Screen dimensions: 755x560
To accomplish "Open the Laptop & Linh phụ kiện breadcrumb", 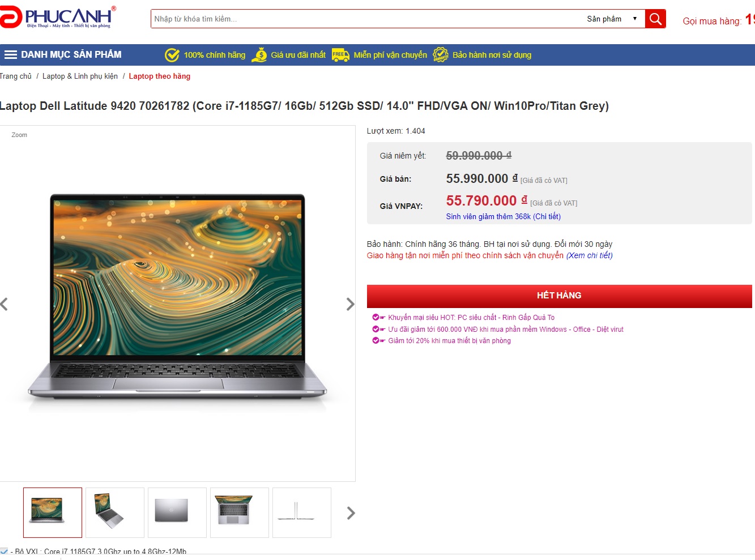I will click(80, 76).
